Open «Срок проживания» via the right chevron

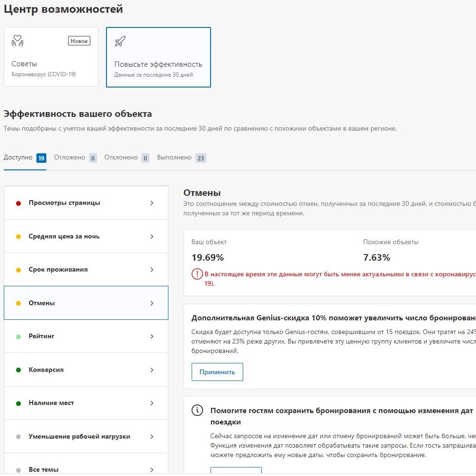click(x=152, y=269)
